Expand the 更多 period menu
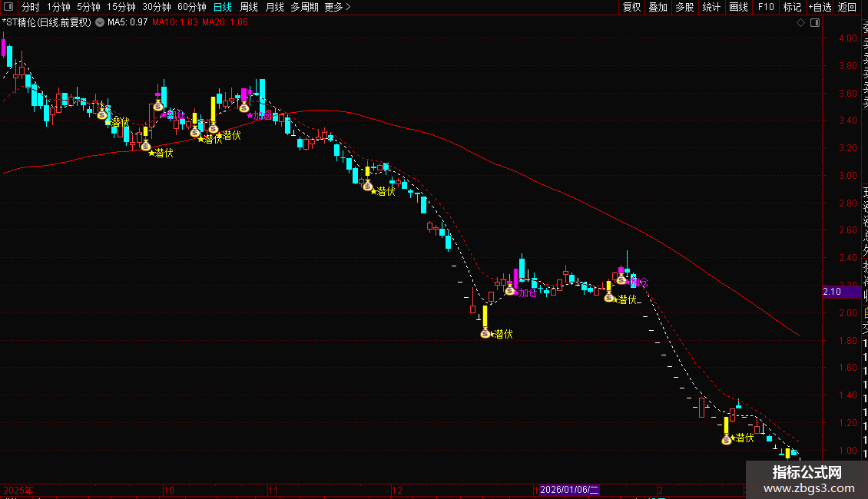 point(337,7)
